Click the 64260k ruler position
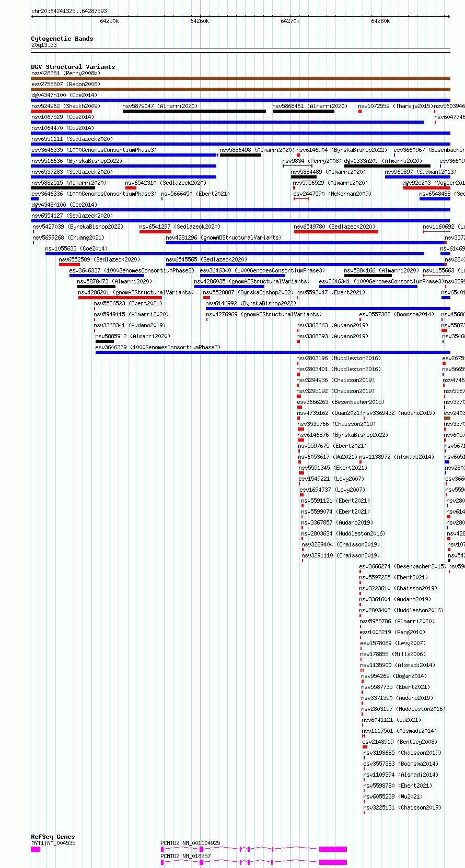The width and height of the screenshot is (465, 868). pos(200,21)
